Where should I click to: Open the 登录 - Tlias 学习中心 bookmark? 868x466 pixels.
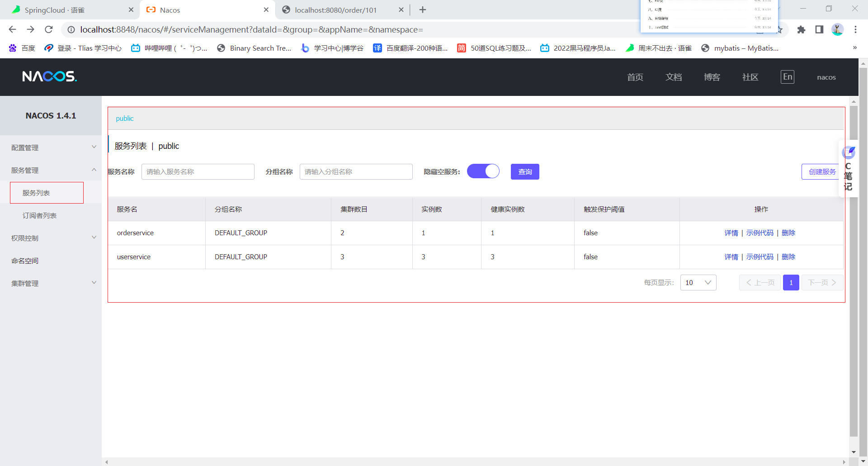point(83,48)
